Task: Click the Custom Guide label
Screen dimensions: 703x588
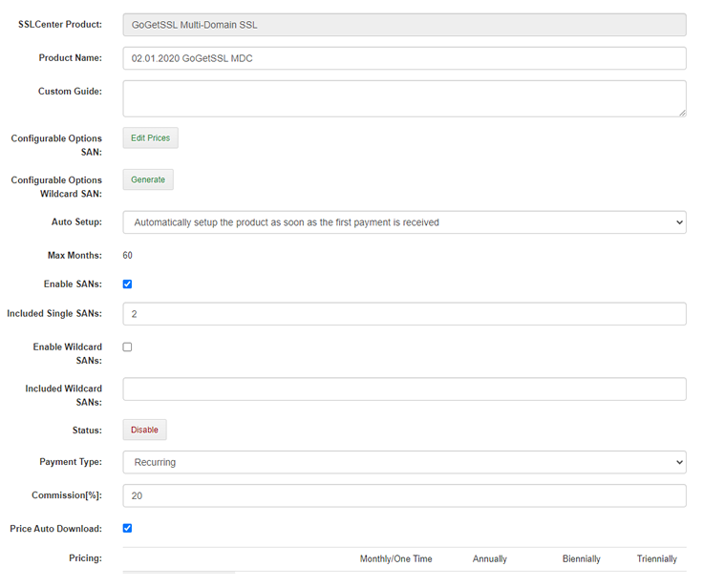Action: click(x=70, y=92)
